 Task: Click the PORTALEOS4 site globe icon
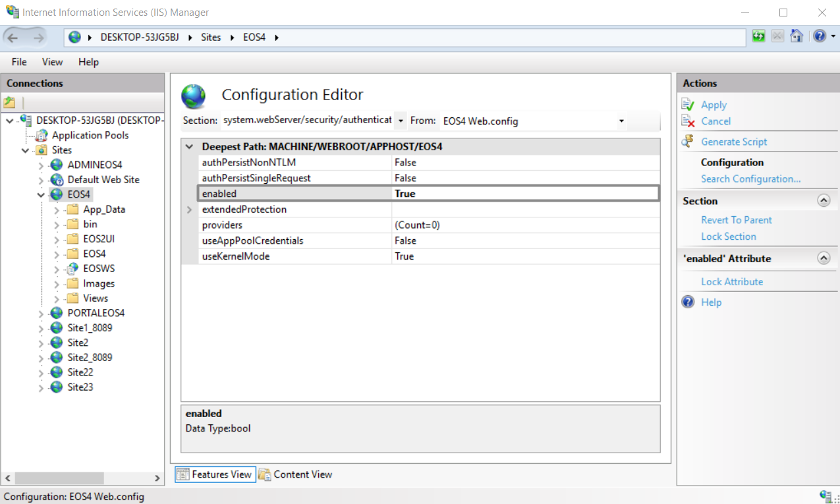pyautogui.click(x=57, y=313)
